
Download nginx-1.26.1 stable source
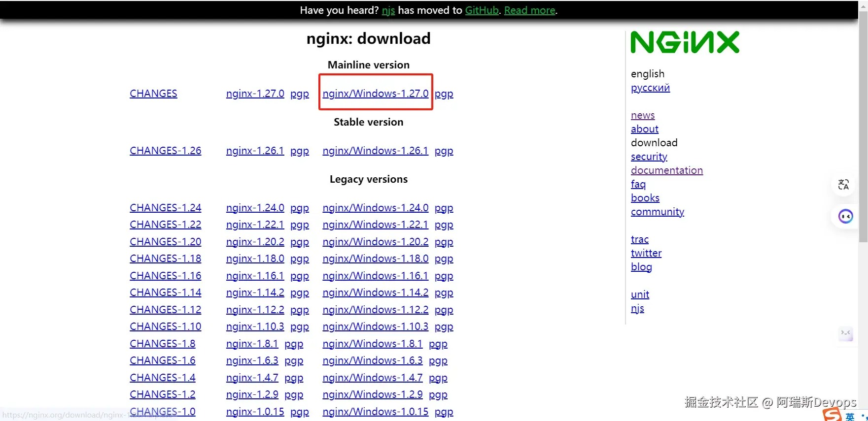click(x=255, y=151)
